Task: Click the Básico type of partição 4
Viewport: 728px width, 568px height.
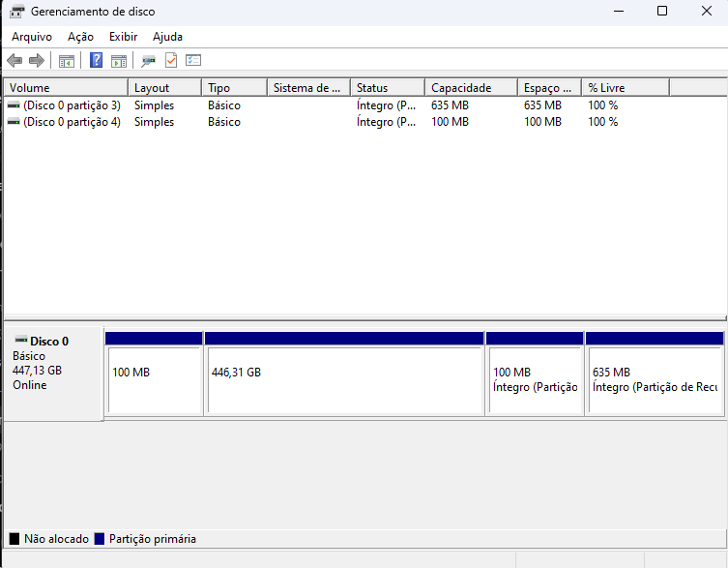Action: [x=224, y=122]
